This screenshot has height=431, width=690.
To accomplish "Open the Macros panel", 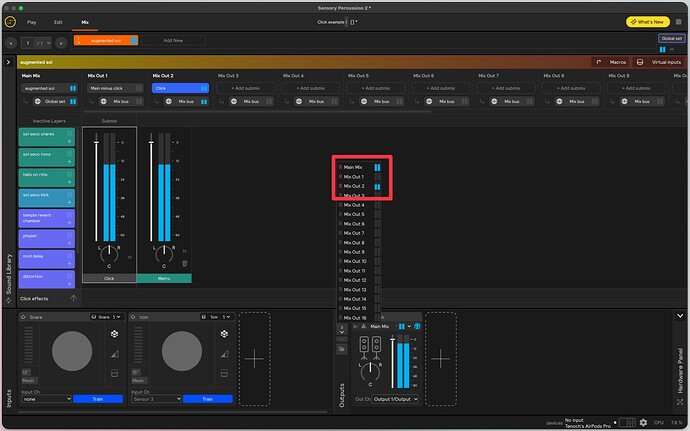I will (610, 62).
